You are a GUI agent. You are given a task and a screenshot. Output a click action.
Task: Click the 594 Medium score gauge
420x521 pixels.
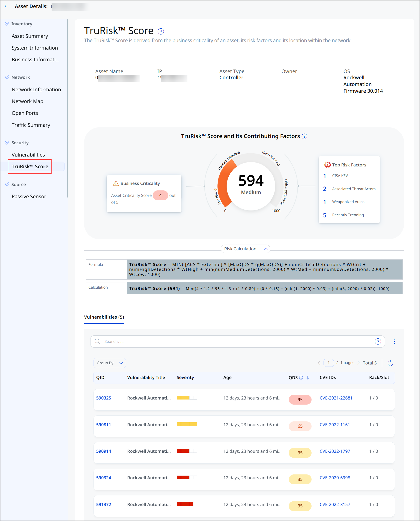[251, 186]
